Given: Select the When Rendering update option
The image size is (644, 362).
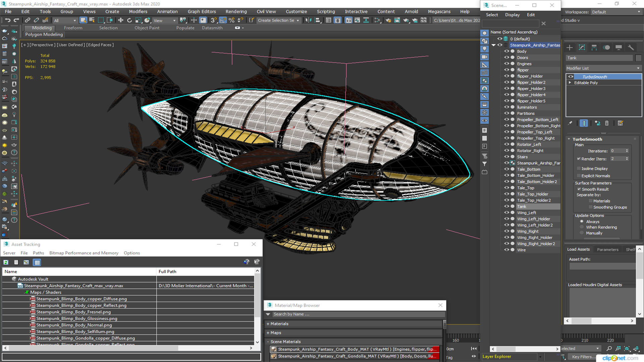Looking at the screenshot, I should (x=582, y=227).
